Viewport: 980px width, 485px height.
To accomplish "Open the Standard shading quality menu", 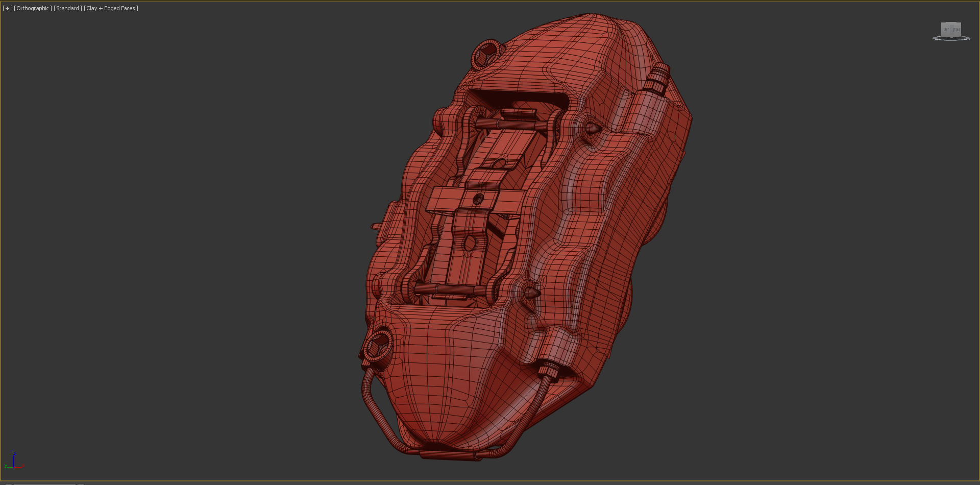I will [68, 8].
